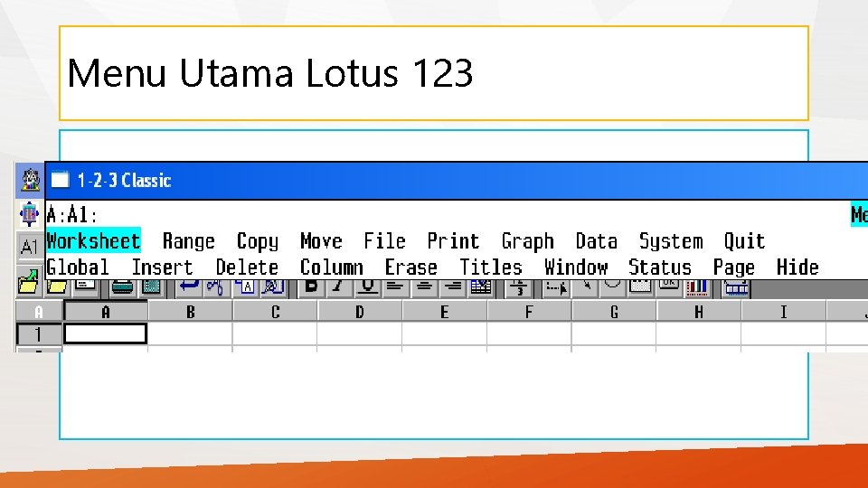Choose Move from the main menu
868x488 pixels.
321,240
